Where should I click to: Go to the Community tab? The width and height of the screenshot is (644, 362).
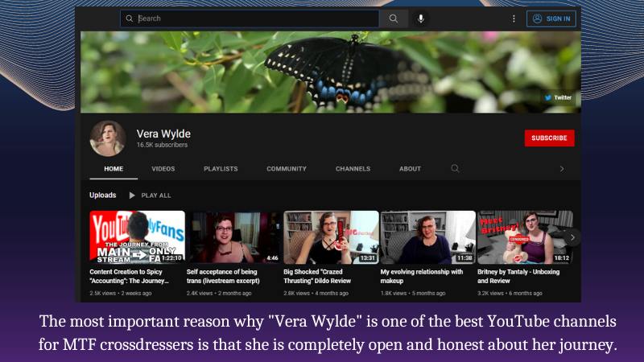click(287, 169)
